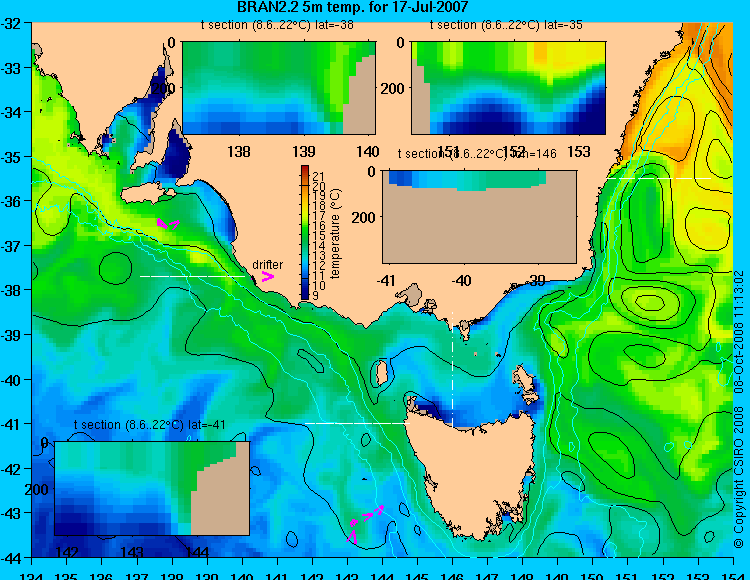This screenshot has height=580, width=750.
Task: Click the "-33" latitude axis label
Action: click(11, 68)
